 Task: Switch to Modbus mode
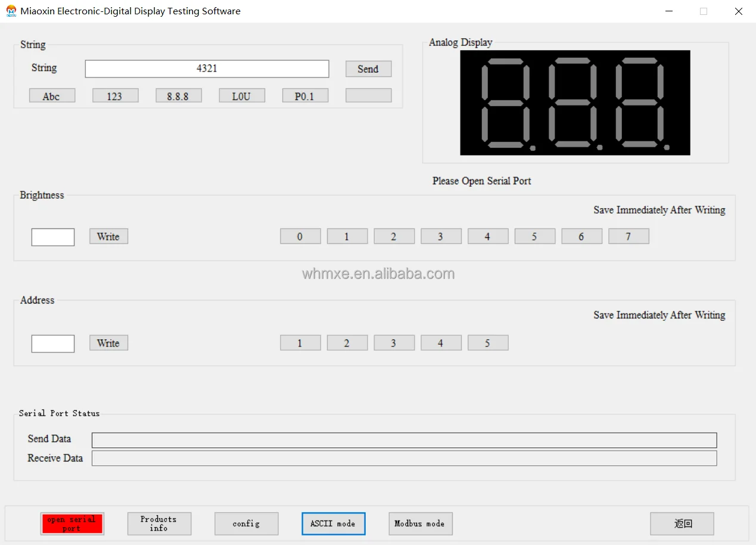click(x=420, y=524)
